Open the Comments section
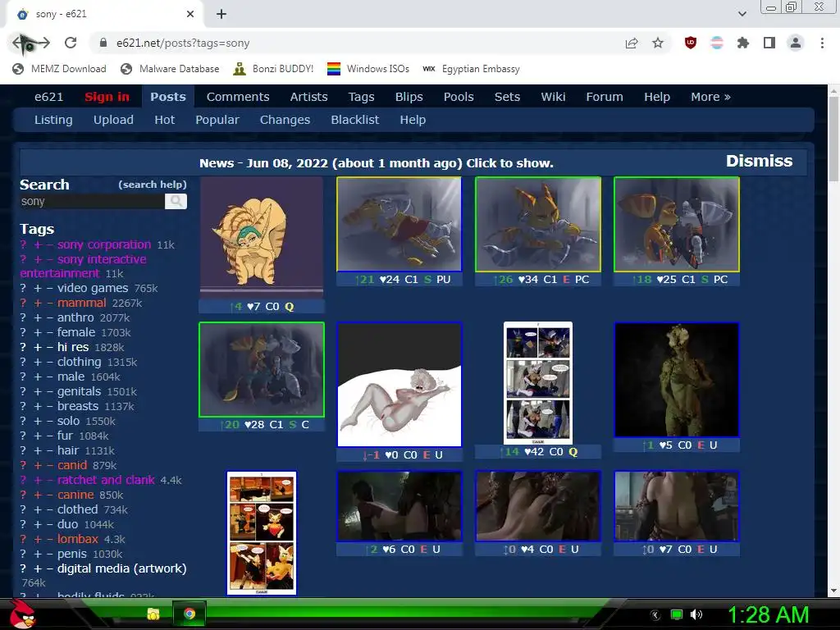This screenshot has height=630, width=840. point(238,97)
